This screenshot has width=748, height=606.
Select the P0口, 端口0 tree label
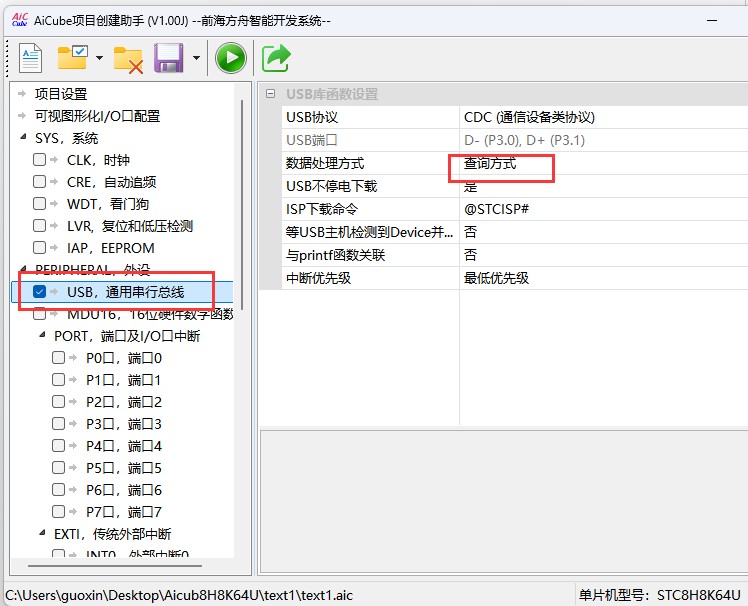124,358
